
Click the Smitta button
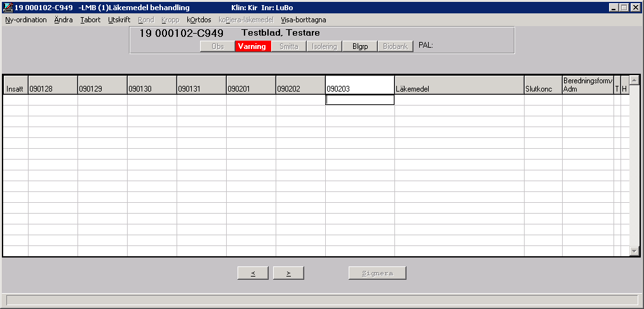click(289, 46)
